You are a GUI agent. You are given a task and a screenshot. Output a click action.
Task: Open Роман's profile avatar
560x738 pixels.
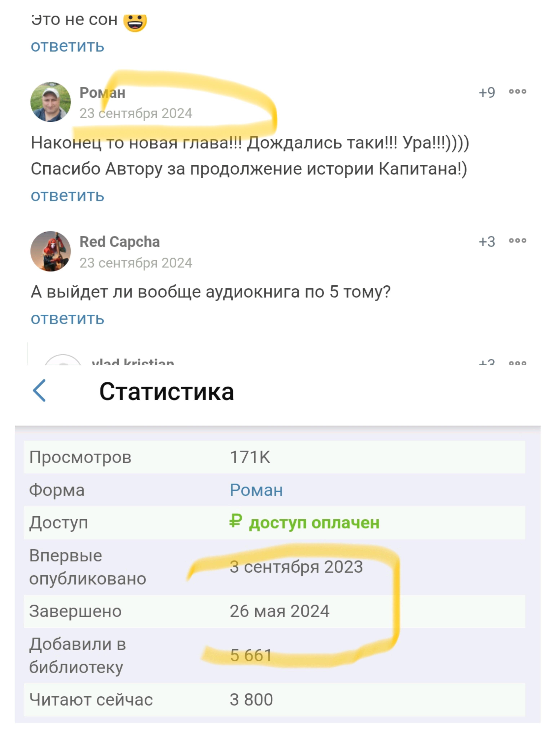(50, 102)
